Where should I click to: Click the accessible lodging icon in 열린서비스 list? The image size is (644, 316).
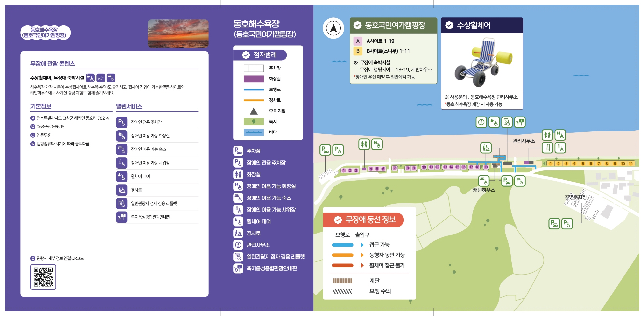click(x=122, y=149)
